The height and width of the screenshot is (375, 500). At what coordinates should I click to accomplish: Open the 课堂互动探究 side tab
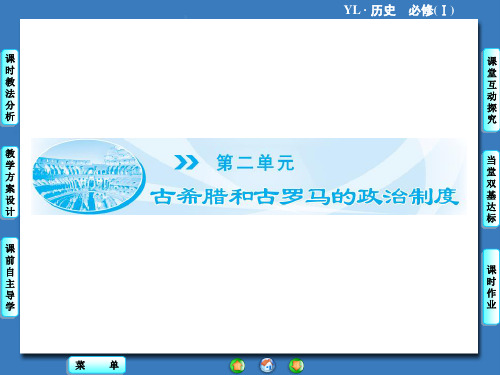click(x=491, y=90)
